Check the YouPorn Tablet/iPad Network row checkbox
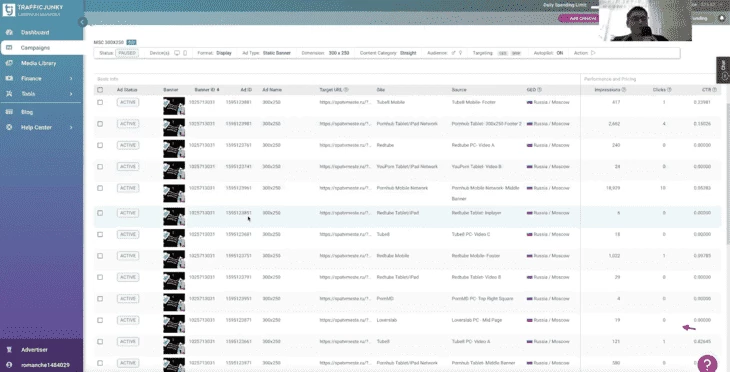Screen dimensions: 730x372 100,167
